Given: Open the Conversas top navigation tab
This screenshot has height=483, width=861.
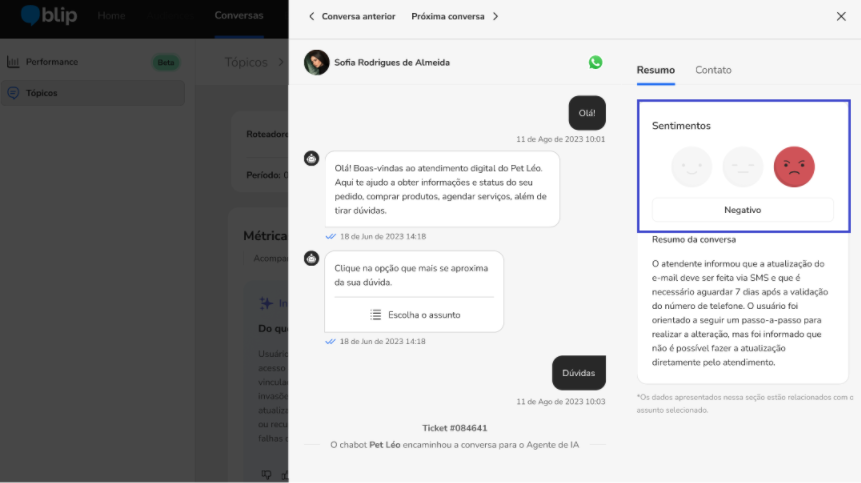Looking at the screenshot, I should pyautogui.click(x=239, y=16).
